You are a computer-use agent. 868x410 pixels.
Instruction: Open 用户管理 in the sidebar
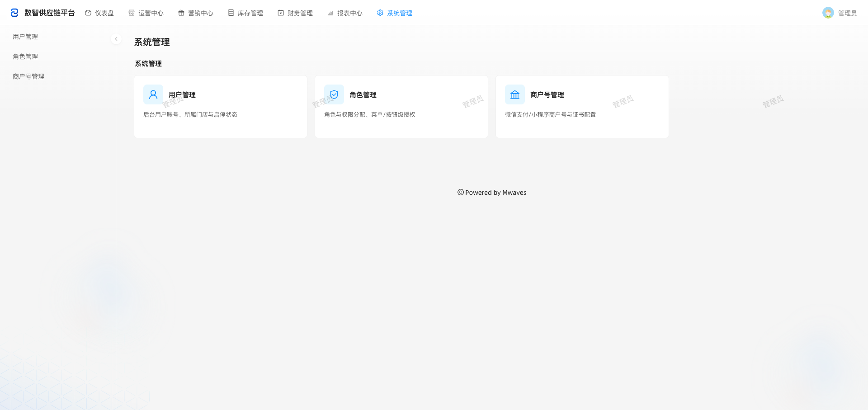pyautogui.click(x=25, y=37)
